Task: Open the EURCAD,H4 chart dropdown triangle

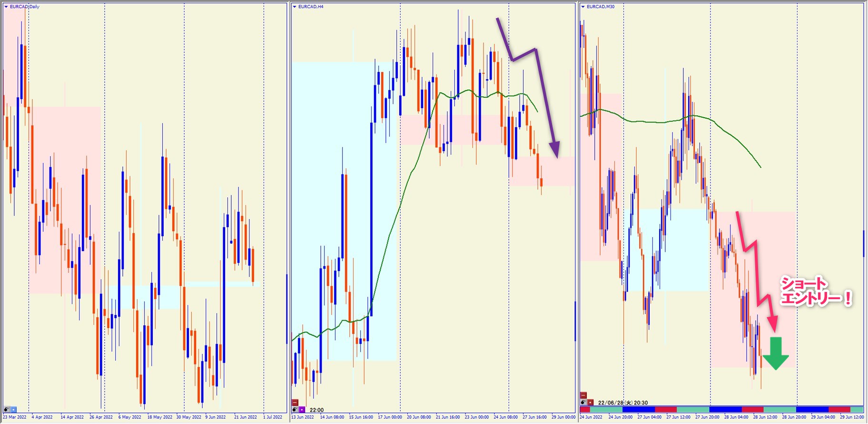Action: tap(295, 7)
